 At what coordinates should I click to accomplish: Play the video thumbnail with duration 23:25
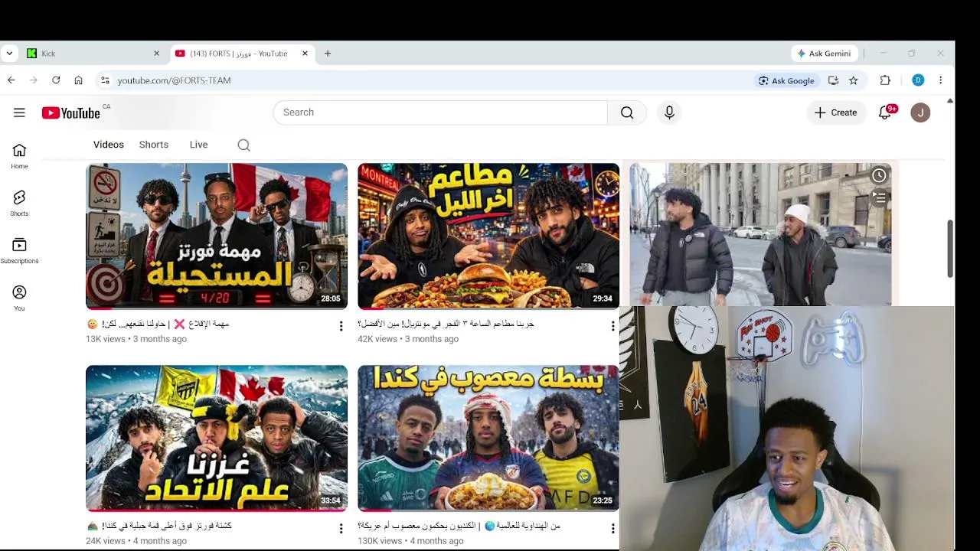[488, 438]
